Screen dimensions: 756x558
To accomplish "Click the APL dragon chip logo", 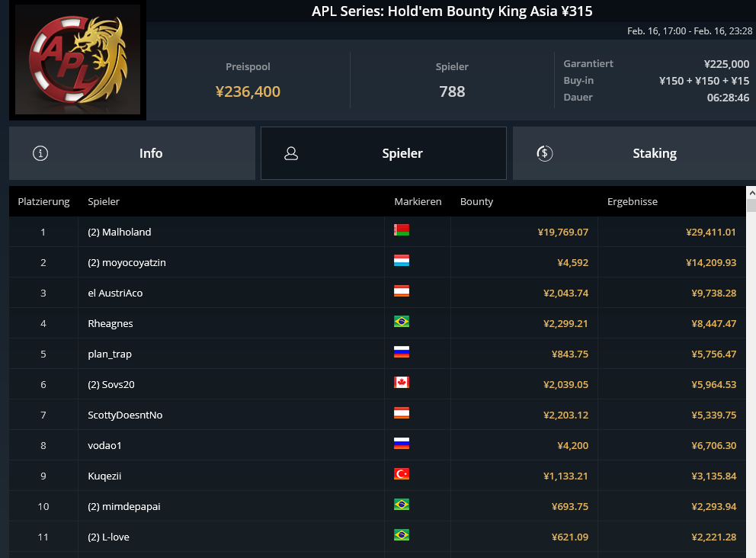I will click(78, 59).
